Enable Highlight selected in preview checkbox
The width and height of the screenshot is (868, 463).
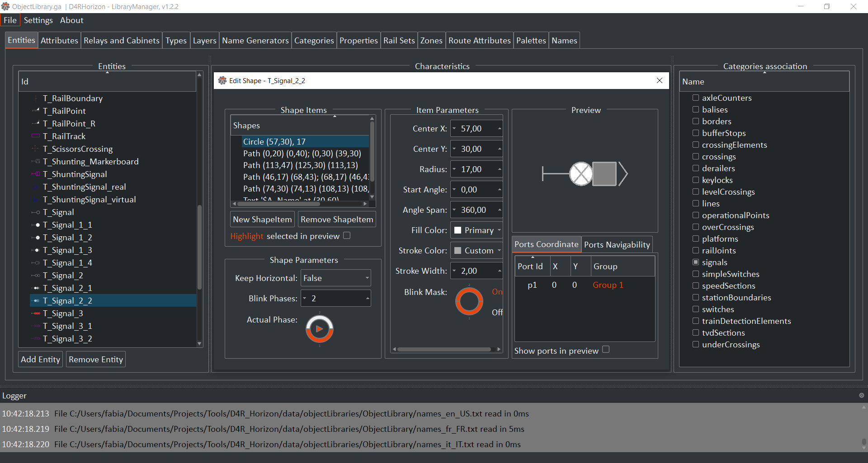(347, 236)
